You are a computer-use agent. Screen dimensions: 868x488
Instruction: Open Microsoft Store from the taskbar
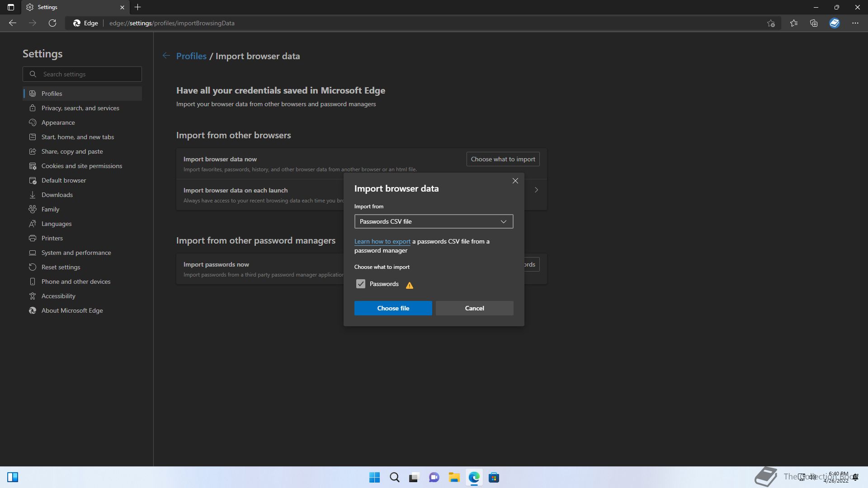click(x=494, y=478)
